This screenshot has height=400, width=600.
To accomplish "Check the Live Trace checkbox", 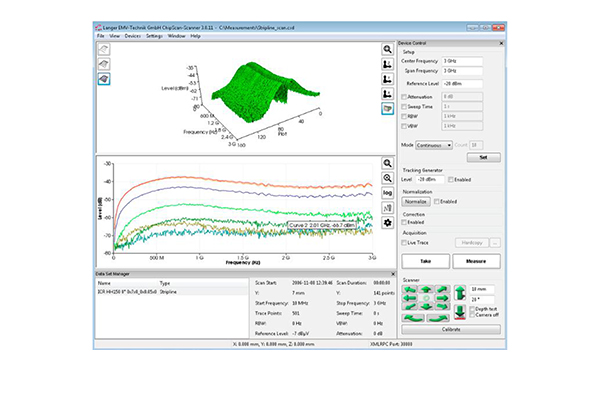I will coord(404,243).
